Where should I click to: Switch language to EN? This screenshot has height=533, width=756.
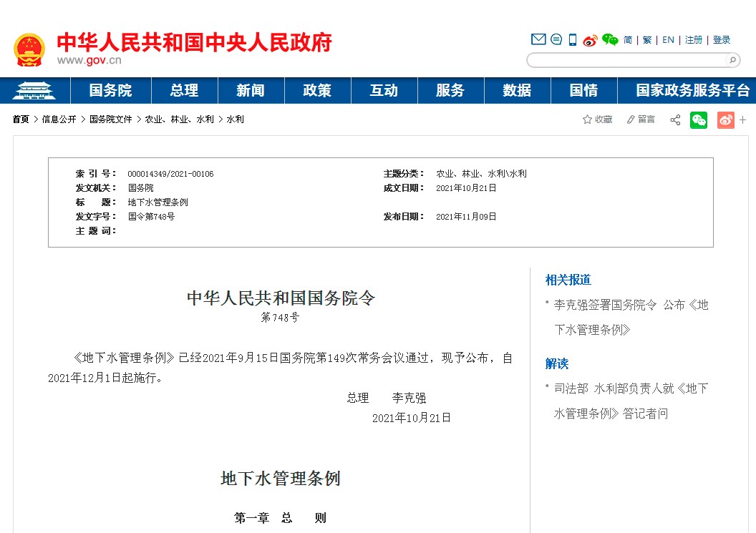[x=668, y=40]
